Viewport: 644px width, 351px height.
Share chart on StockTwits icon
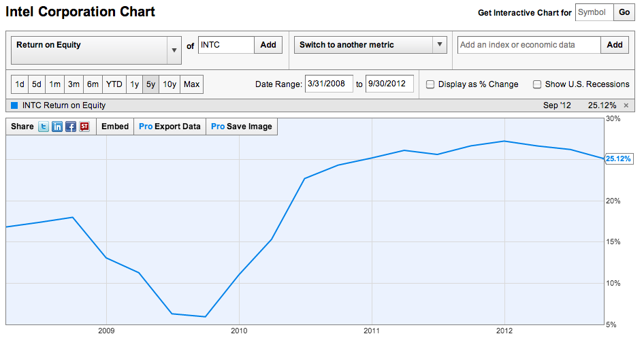[84, 127]
